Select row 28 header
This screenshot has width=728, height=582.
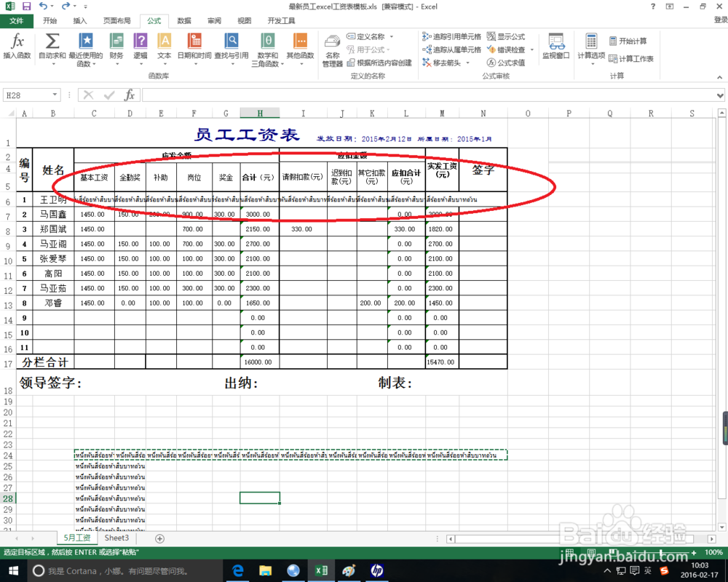pos(8,498)
